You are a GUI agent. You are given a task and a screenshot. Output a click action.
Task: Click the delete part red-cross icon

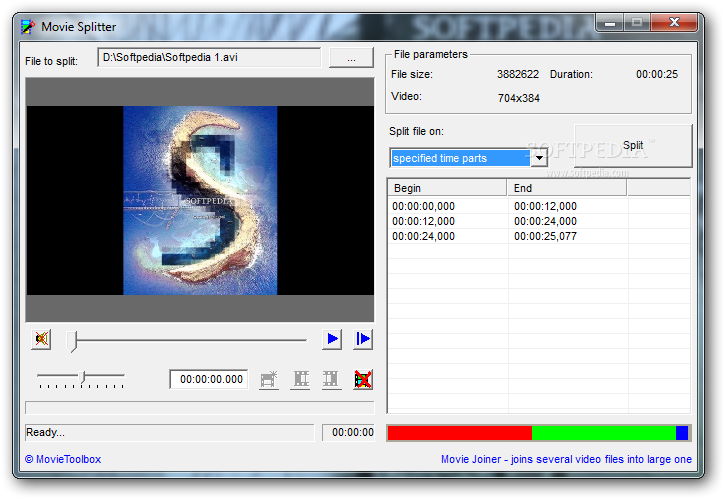pyautogui.click(x=363, y=380)
